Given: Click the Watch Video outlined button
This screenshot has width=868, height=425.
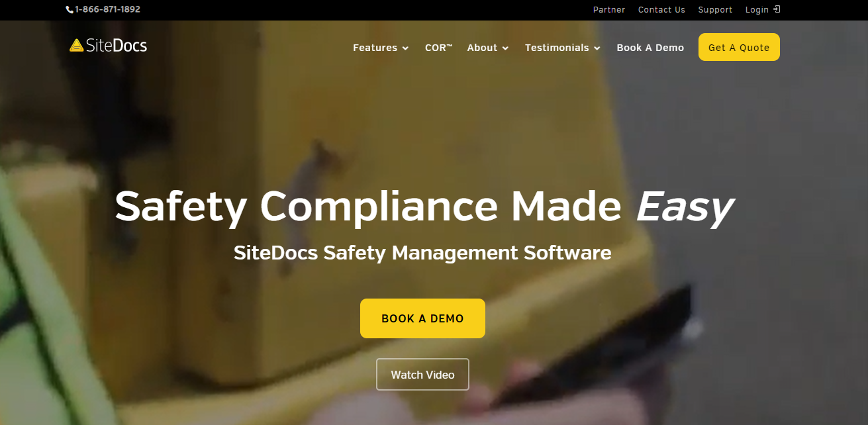Looking at the screenshot, I should 422,375.
